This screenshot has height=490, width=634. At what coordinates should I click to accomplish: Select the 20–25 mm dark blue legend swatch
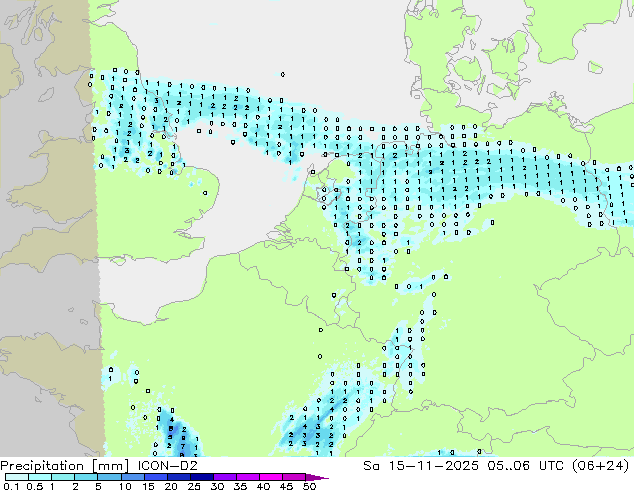[178, 477]
